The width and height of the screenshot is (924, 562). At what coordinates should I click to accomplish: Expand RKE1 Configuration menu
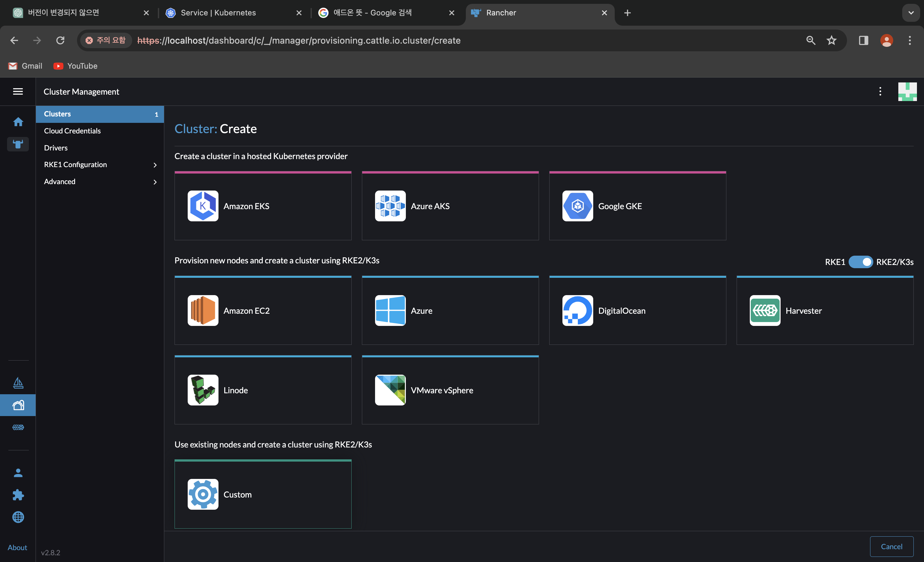pyautogui.click(x=100, y=165)
